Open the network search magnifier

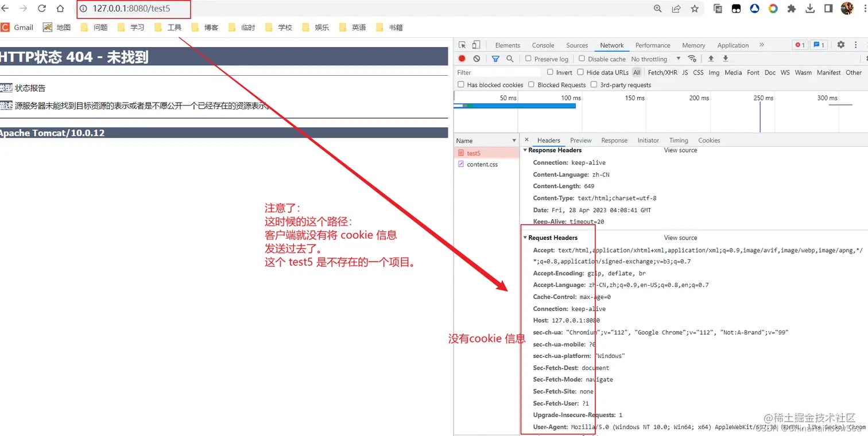tap(510, 59)
